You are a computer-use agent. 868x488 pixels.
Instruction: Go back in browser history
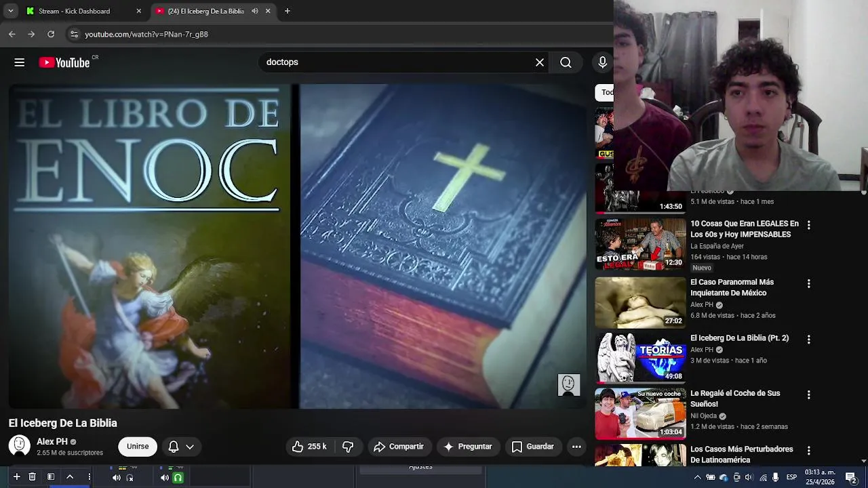pos(12,34)
